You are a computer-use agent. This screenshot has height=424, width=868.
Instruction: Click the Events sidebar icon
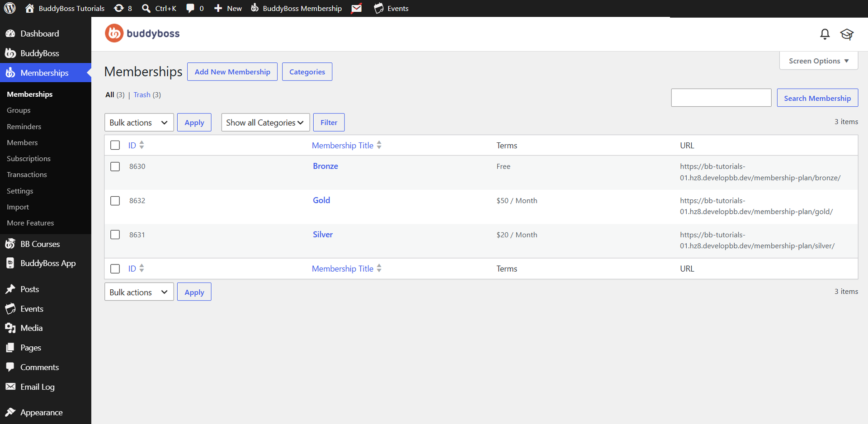pyautogui.click(x=10, y=309)
